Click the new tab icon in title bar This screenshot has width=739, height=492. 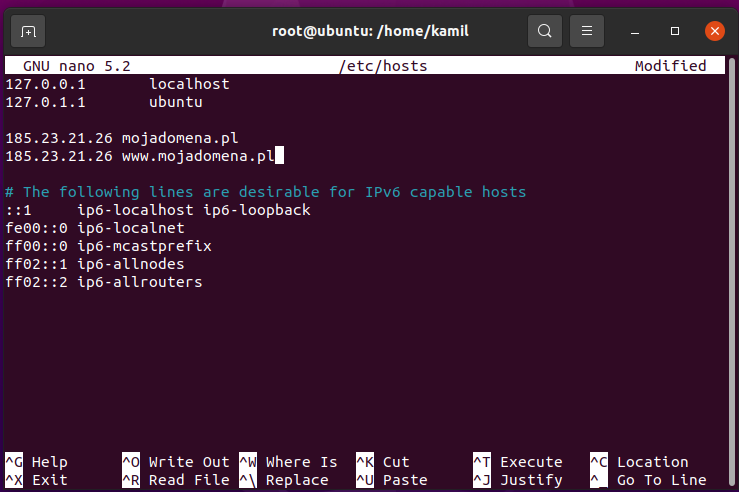click(x=28, y=31)
